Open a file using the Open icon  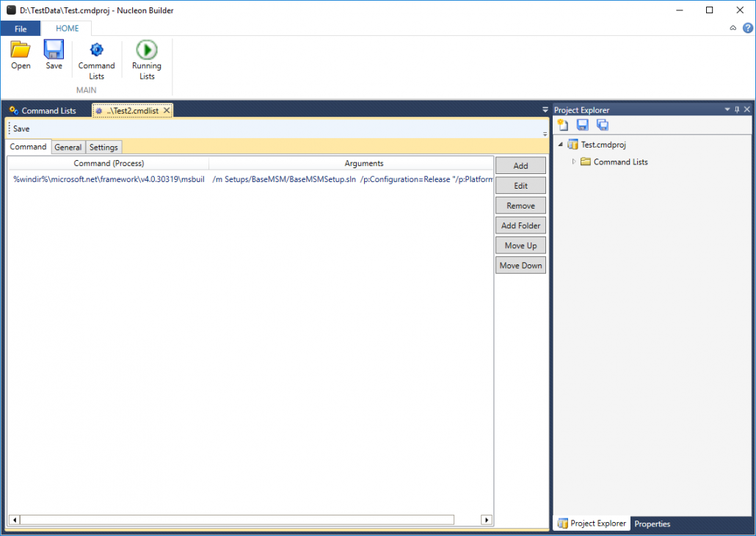point(20,55)
